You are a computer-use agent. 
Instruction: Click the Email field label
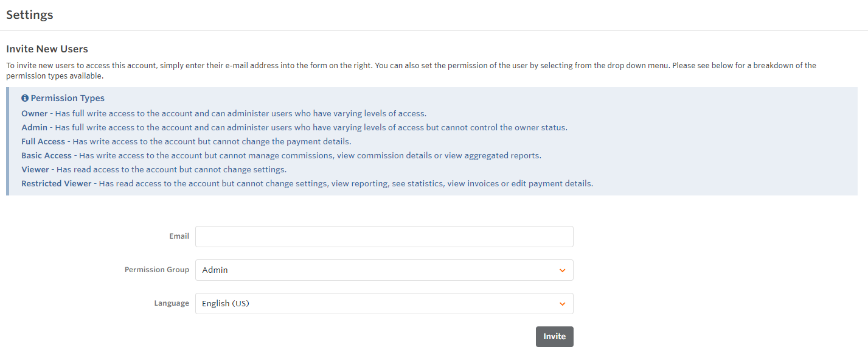click(179, 236)
